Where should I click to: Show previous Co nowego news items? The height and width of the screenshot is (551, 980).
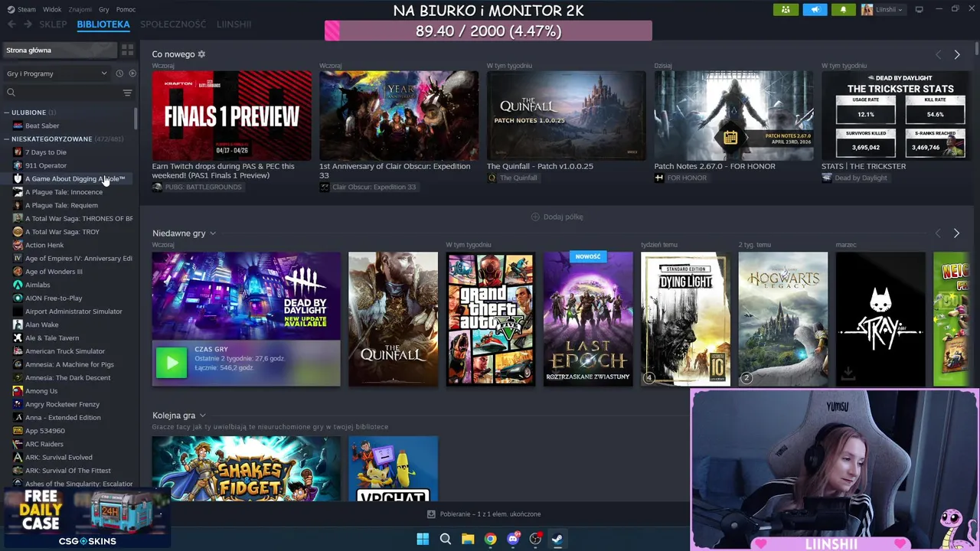(938, 54)
